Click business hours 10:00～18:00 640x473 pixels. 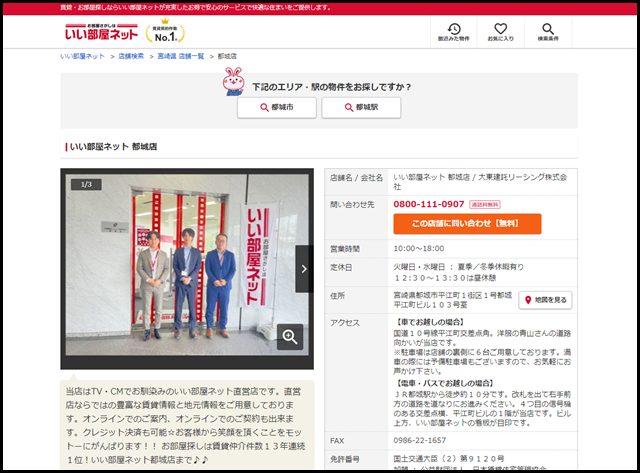tap(419, 249)
